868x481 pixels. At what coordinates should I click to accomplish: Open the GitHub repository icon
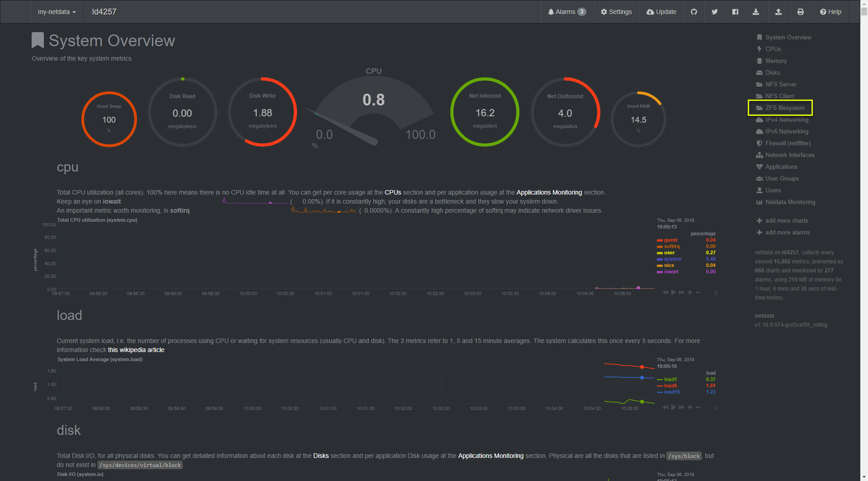[693, 12]
